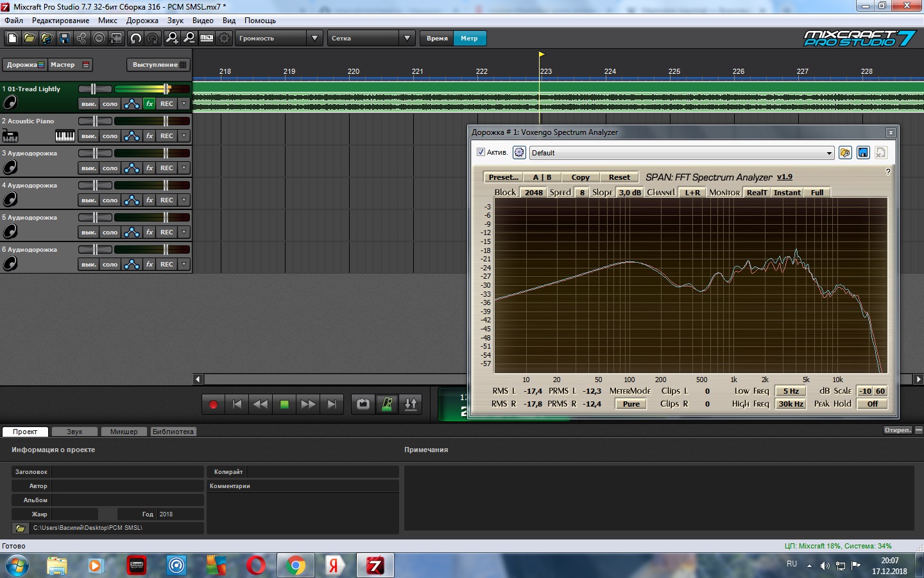The width and height of the screenshot is (924, 578).
Task: Solo the Acoustic Piano track
Action: click(x=110, y=136)
